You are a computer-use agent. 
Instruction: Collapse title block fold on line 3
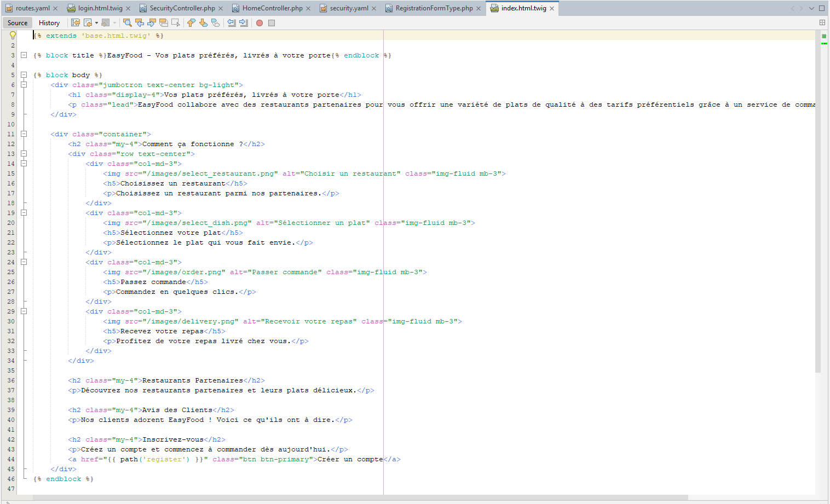24,55
